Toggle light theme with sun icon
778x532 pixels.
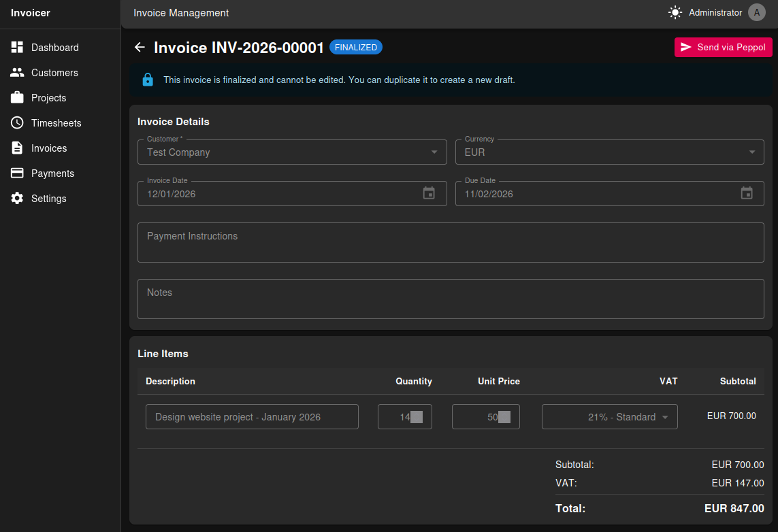click(x=675, y=12)
